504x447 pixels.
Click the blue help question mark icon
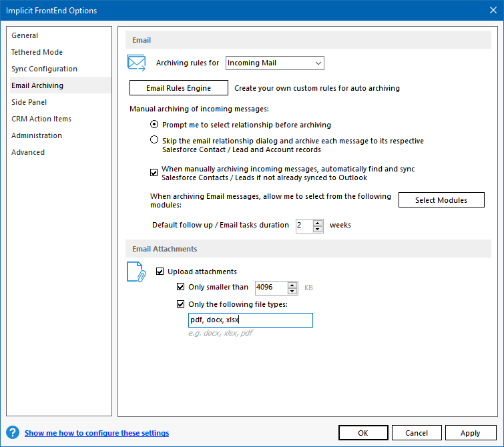12,433
